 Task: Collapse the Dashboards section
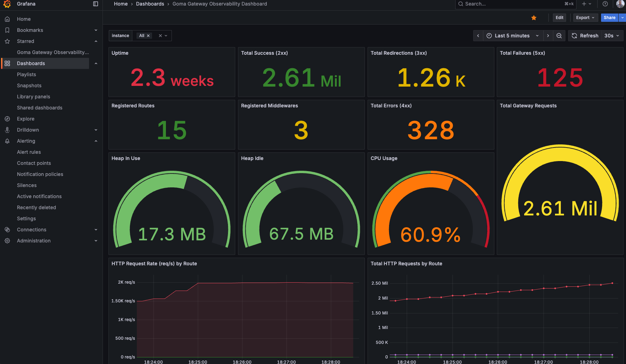click(96, 63)
